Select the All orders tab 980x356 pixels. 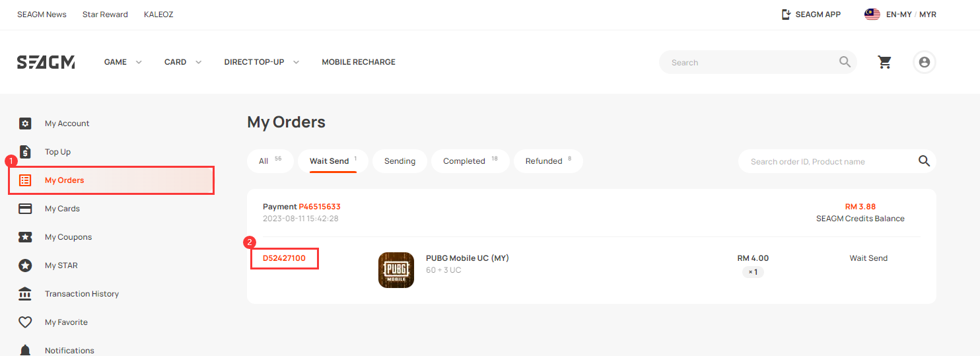click(x=270, y=161)
